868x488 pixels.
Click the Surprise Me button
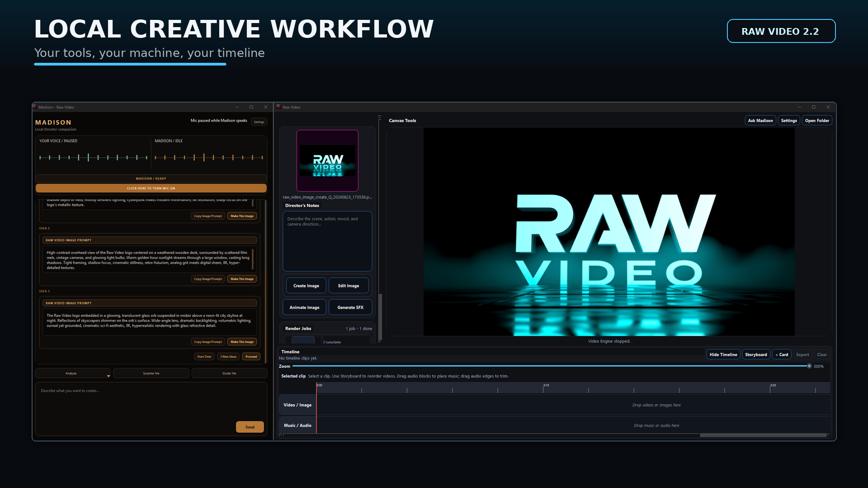[151, 373]
